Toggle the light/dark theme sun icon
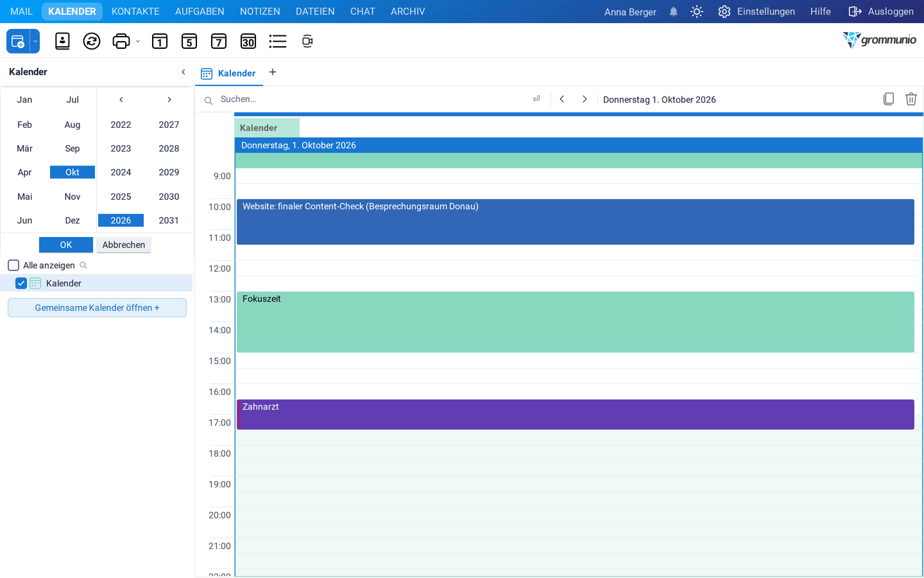Viewport: 924px width, 578px height. tap(697, 12)
